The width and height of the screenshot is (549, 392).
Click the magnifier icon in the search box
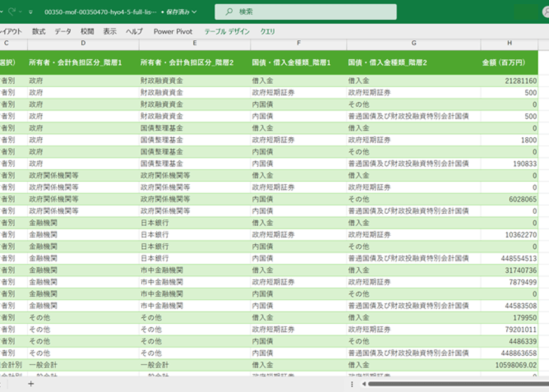point(229,11)
